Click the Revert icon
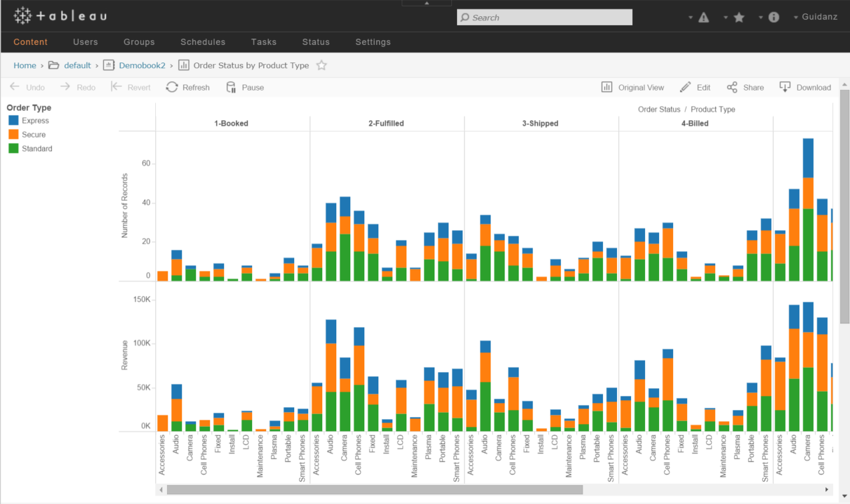This screenshot has height=504, width=850. pyautogui.click(x=117, y=87)
